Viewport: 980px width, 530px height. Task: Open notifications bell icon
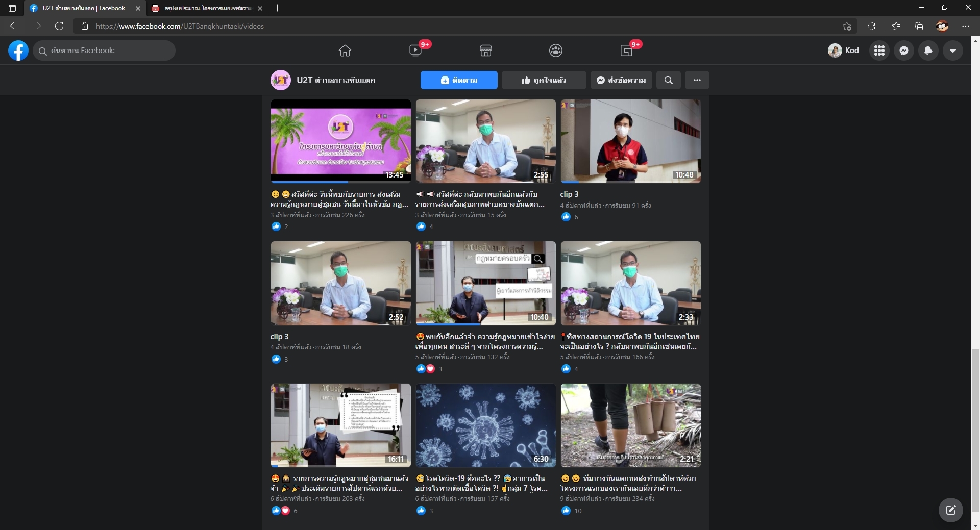928,51
